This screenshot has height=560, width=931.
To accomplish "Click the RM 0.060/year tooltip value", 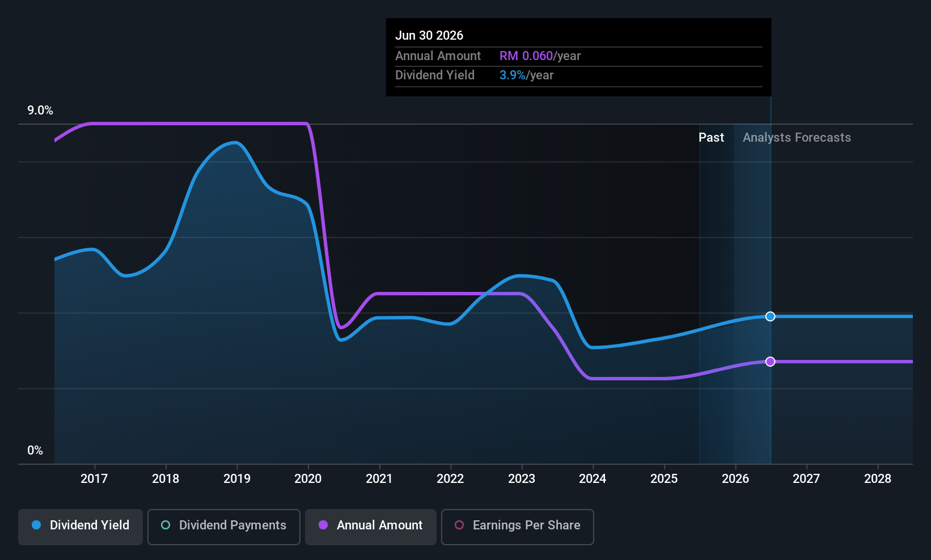I will tap(540, 56).
